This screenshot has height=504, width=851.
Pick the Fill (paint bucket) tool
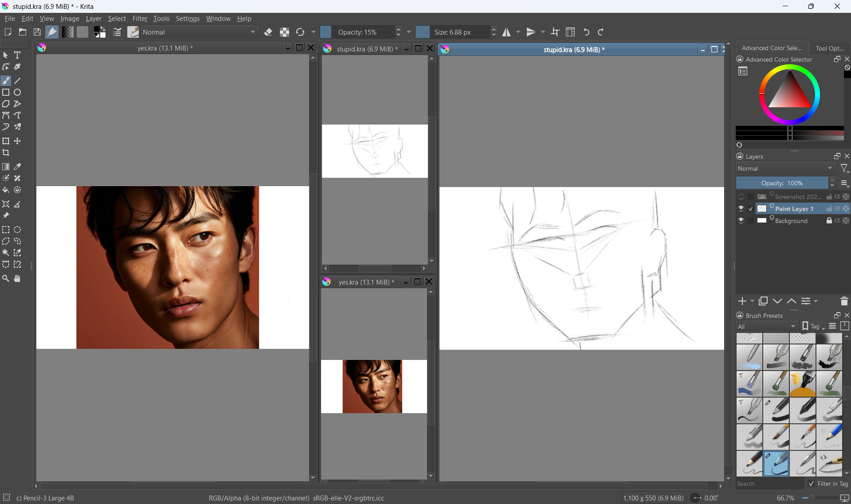pos(6,190)
